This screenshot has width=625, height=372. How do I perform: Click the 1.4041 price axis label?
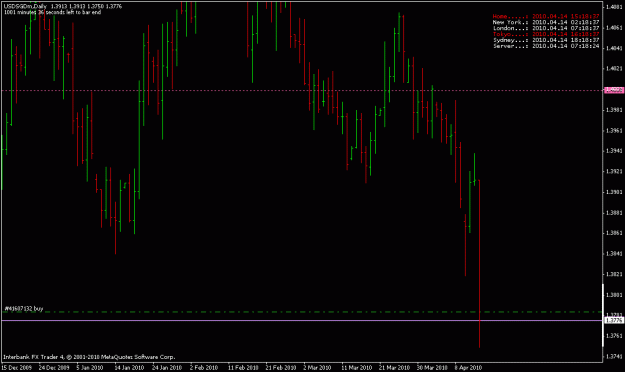[614, 48]
